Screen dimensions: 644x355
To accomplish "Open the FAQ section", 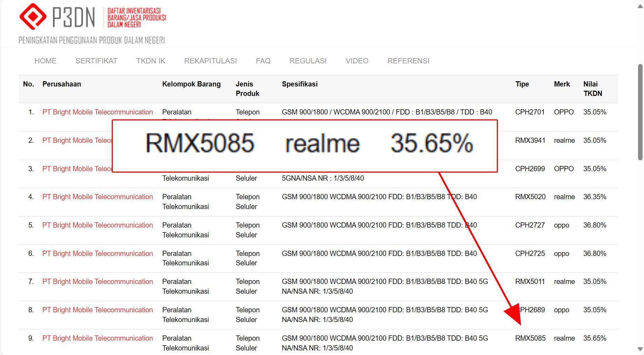I will coord(263,61).
